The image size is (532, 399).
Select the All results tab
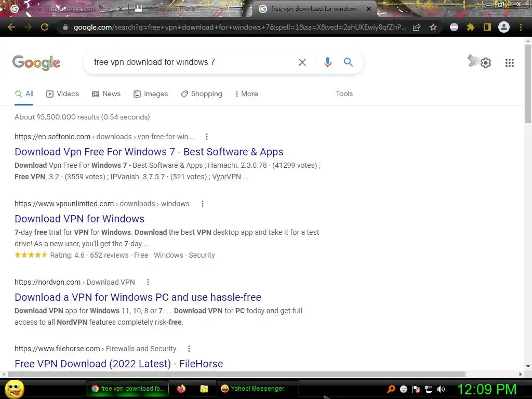click(x=24, y=94)
